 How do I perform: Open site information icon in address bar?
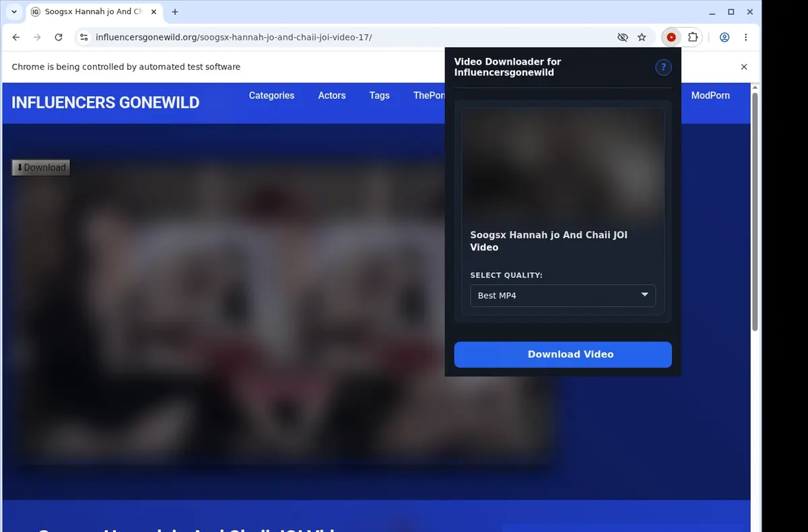click(x=83, y=38)
